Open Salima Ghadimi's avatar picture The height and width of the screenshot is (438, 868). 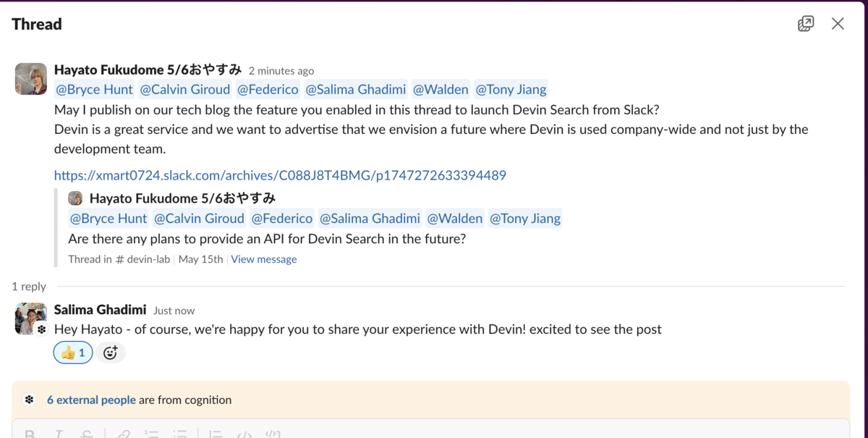tap(31, 319)
